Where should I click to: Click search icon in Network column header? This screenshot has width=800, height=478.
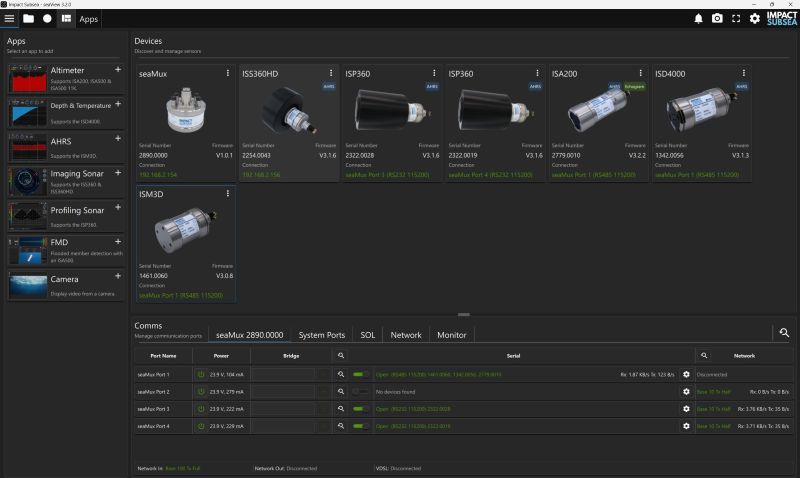click(704, 356)
